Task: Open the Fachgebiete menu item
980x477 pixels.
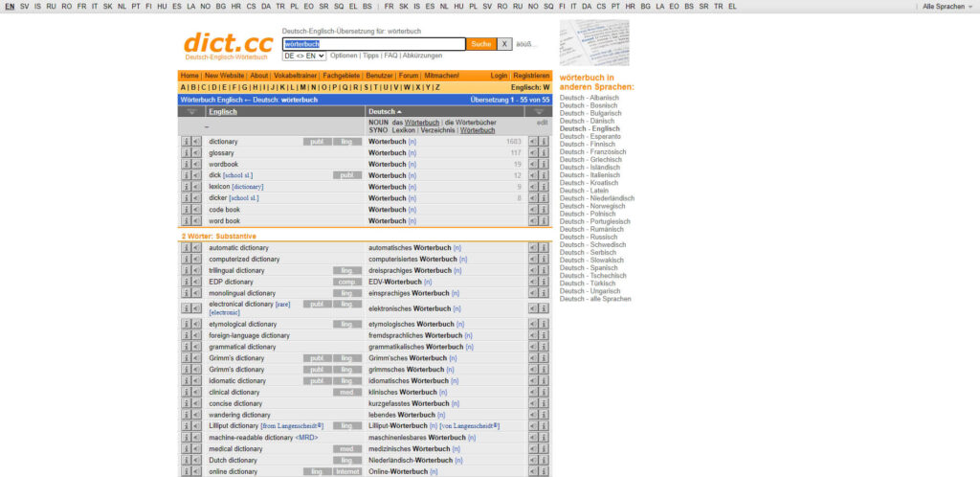Action: click(x=342, y=76)
